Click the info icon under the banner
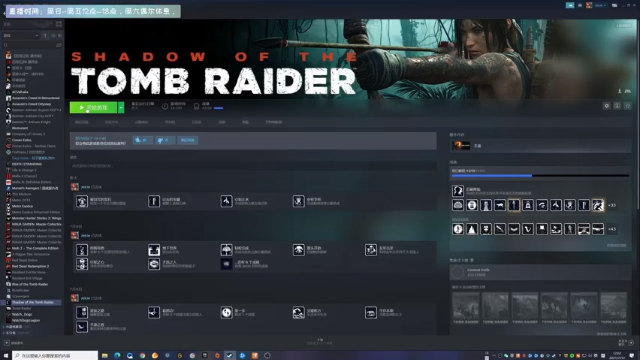This screenshot has height=360, width=640. (617, 106)
